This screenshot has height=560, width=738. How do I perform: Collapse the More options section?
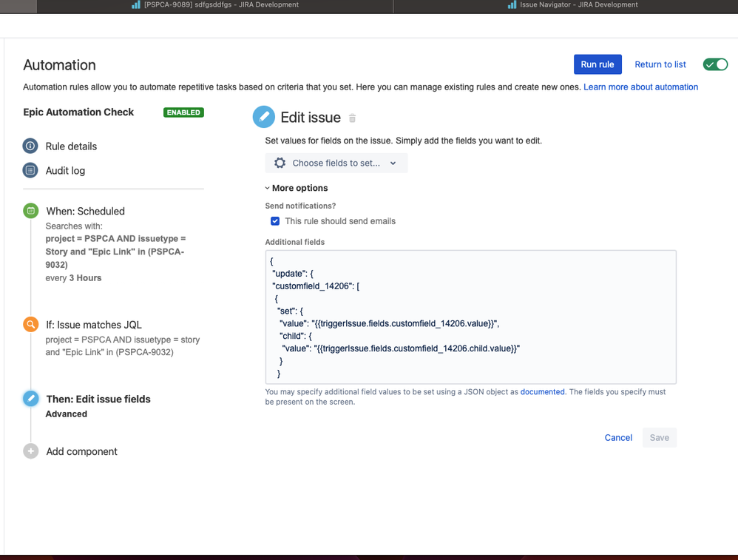(x=297, y=188)
